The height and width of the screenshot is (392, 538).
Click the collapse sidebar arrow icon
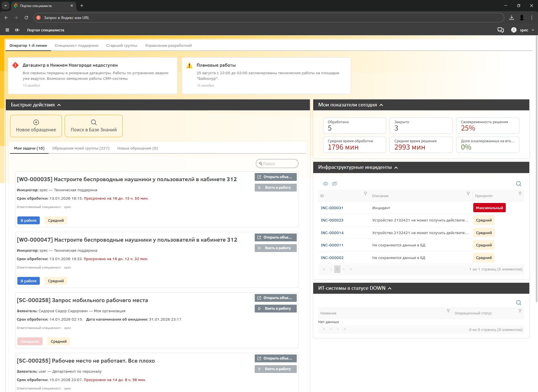[x=17, y=30]
